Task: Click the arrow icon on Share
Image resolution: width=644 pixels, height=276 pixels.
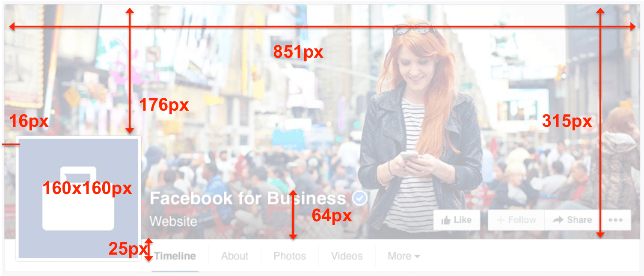Action: (x=558, y=220)
